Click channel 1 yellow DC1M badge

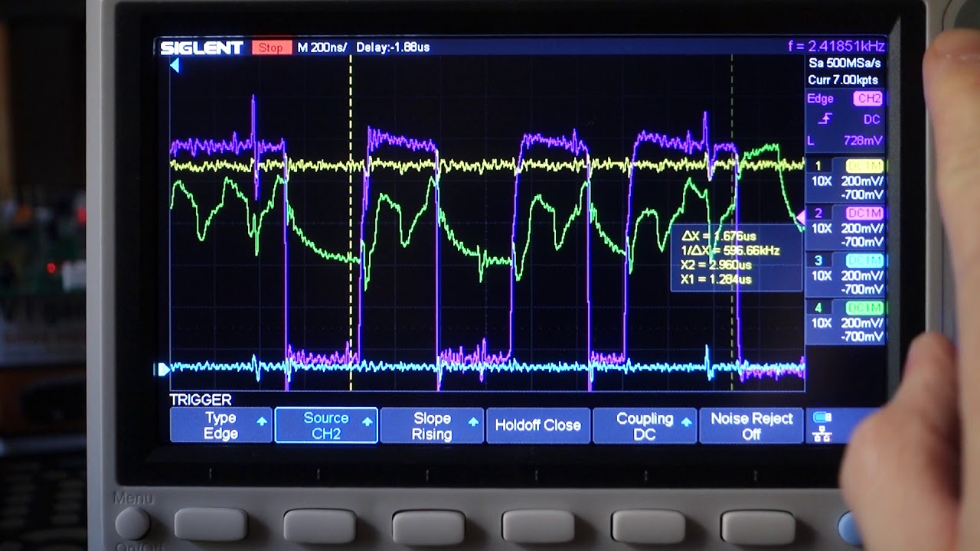pos(864,166)
